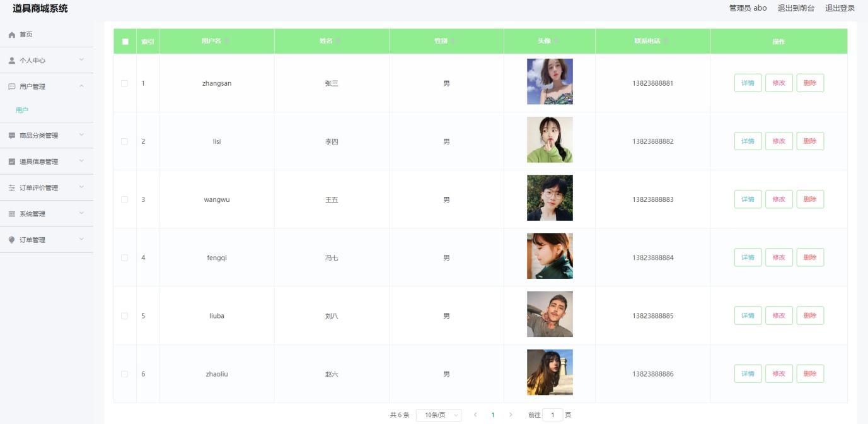Screen dimensions: 868x424
Task: Toggle the select-all checkbox in table header
Action: tap(125, 42)
